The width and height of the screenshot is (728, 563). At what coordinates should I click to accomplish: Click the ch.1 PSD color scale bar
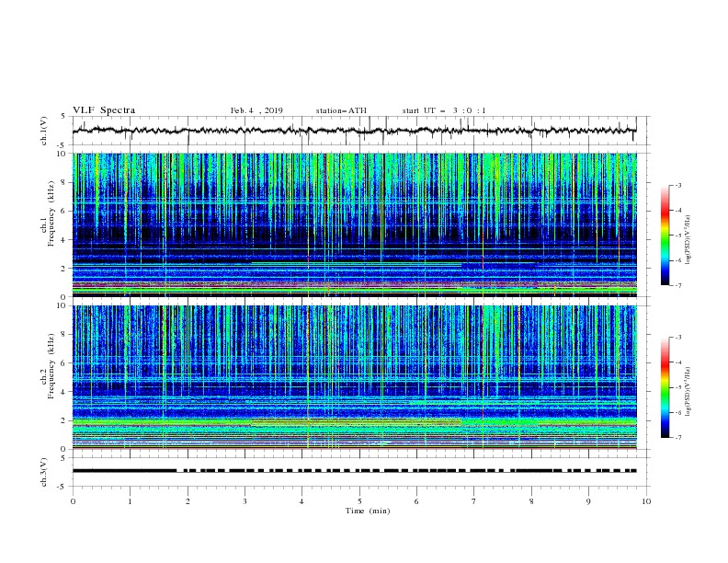(665, 236)
